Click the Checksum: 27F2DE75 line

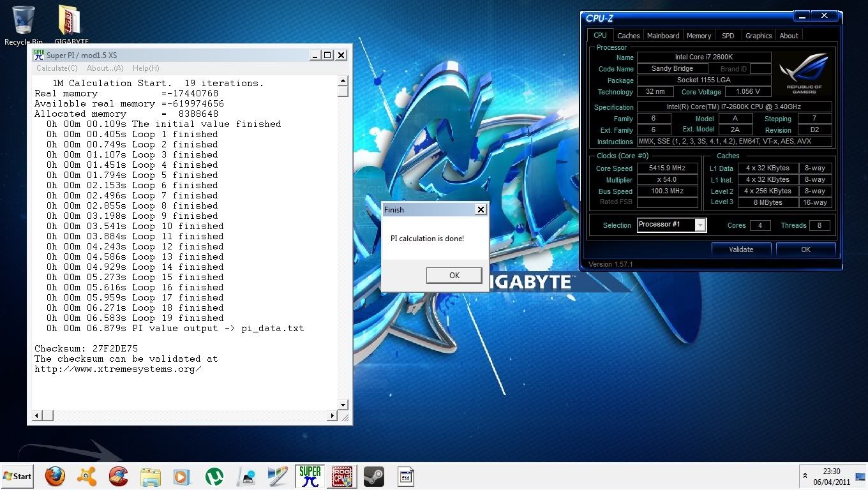tap(86, 348)
